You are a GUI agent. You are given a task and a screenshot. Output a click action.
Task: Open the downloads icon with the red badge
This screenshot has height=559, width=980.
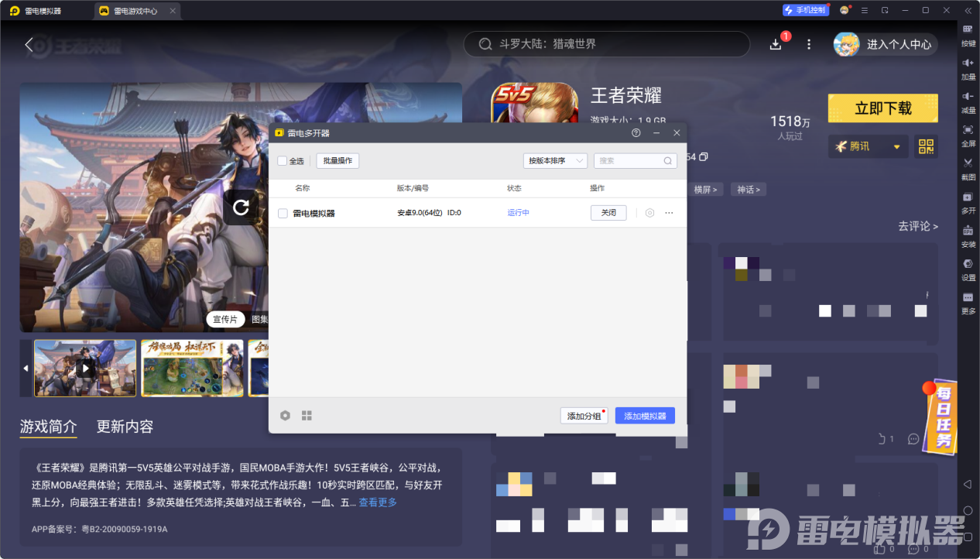776,44
